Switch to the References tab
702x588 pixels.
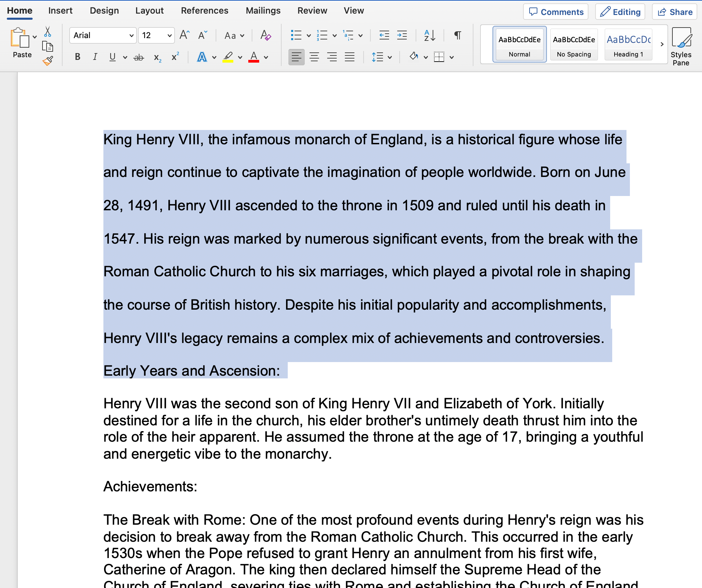[204, 11]
